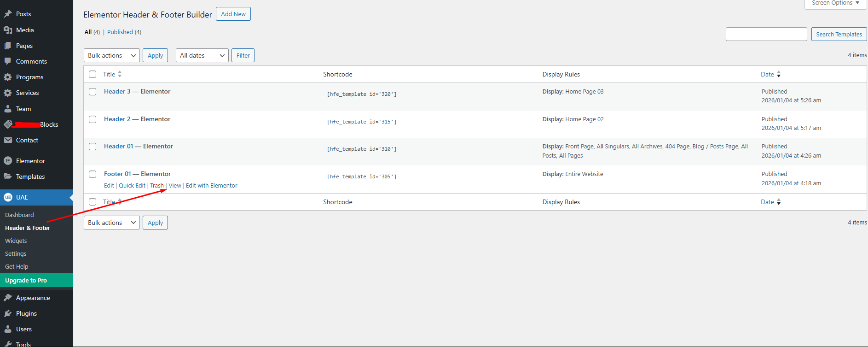The height and width of the screenshot is (347, 868).
Task: Click the Contact envelope icon
Action: [8, 140]
